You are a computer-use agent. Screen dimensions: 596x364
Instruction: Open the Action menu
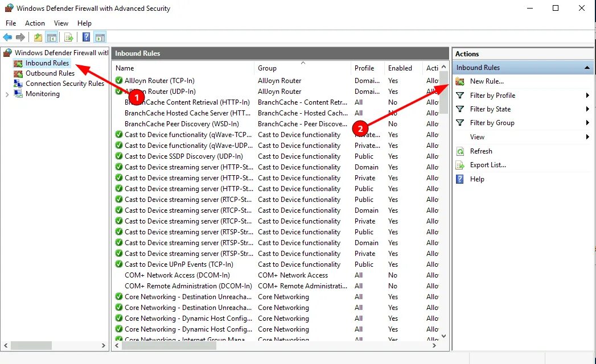pos(35,23)
